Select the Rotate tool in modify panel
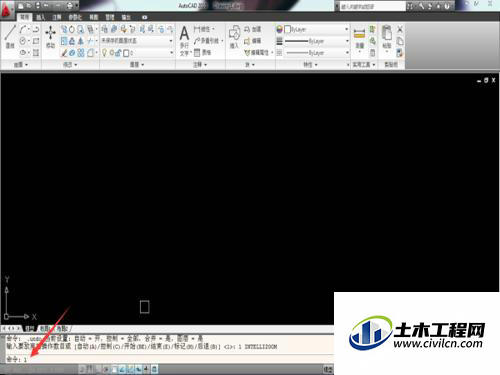The height and width of the screenshot is (375, 500). click(x=72, y=29)
